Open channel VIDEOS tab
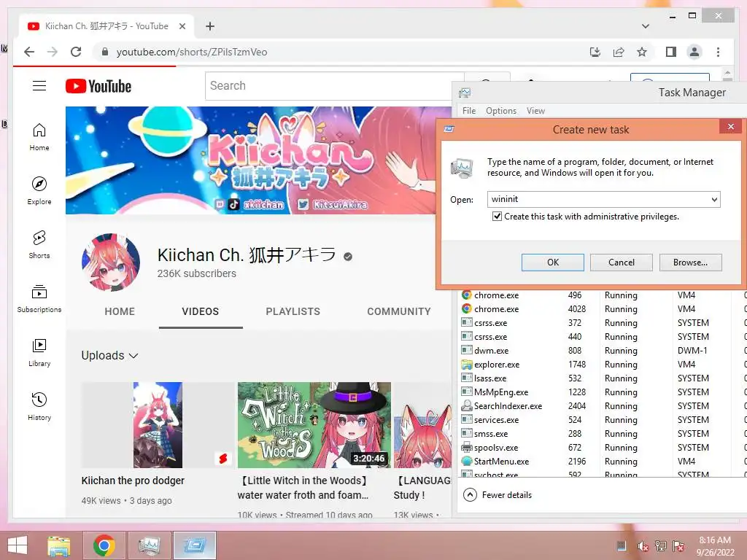 pos(200,311)
